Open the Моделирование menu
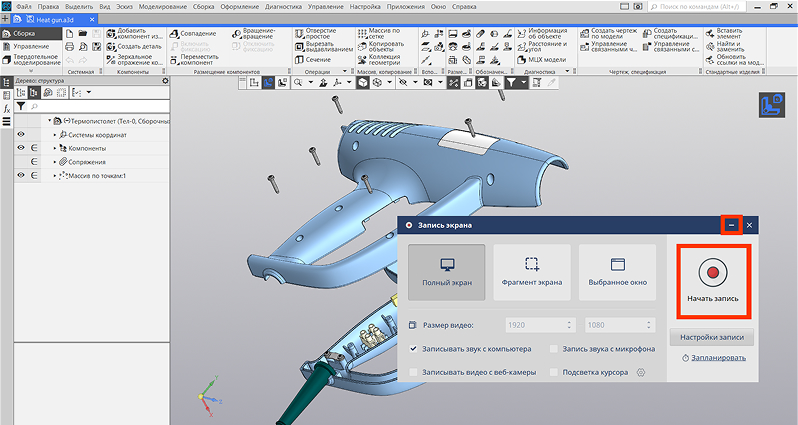Screen dimensions: 798x425 162,7
